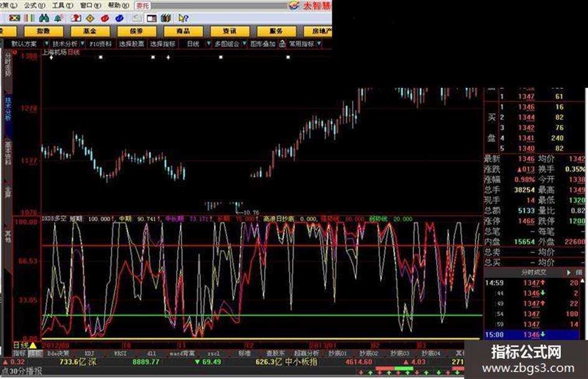Click the yellow 债券 button
Screen dimensions: 588x379
tap(136, 30)
